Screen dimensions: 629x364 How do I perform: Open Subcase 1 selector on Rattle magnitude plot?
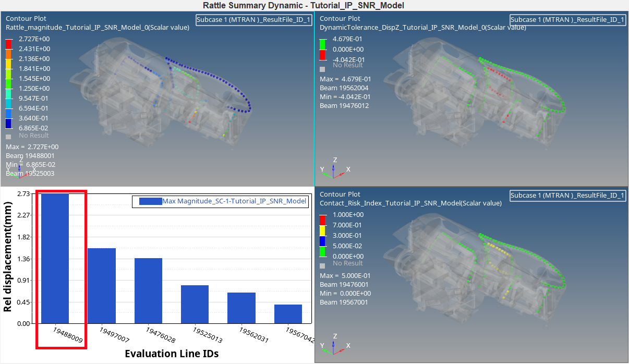coord(254,19)
